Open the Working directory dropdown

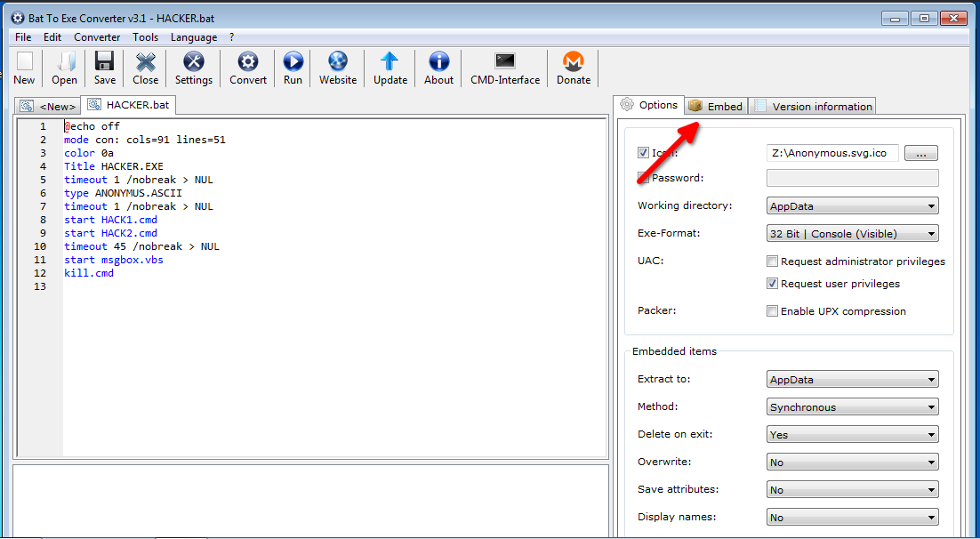[x=853, y=205]
